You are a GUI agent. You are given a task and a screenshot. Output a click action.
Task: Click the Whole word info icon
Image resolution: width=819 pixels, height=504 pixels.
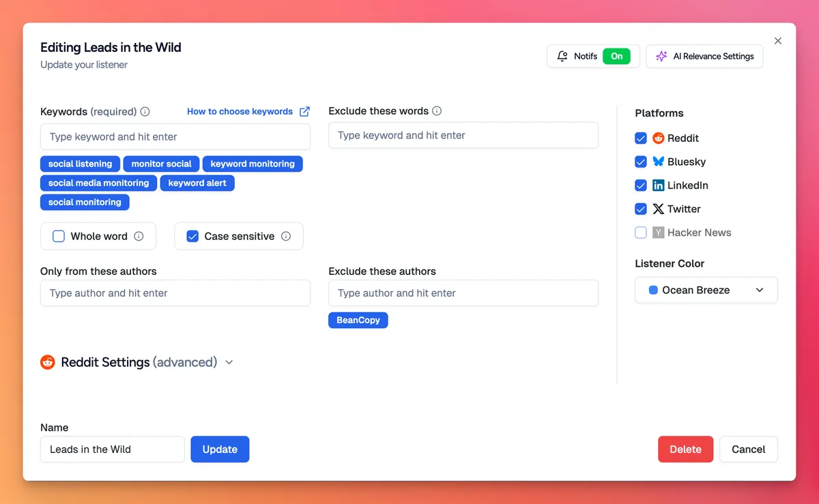(x=139, y=236)
